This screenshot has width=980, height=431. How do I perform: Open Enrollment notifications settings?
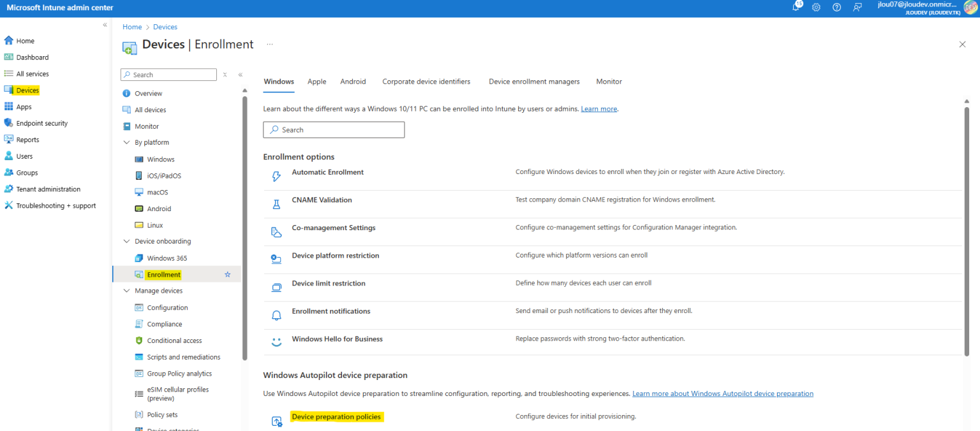tap(330, 310)
